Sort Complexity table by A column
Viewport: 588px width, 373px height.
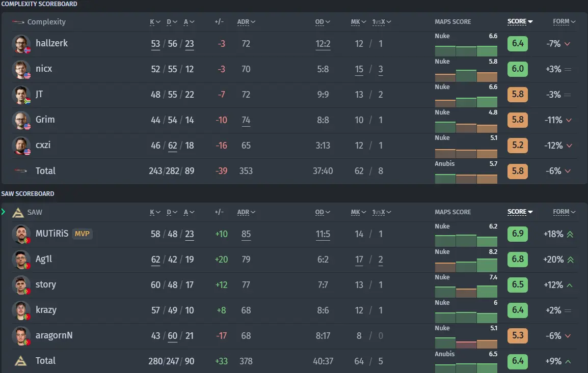[x=189, y=22]
